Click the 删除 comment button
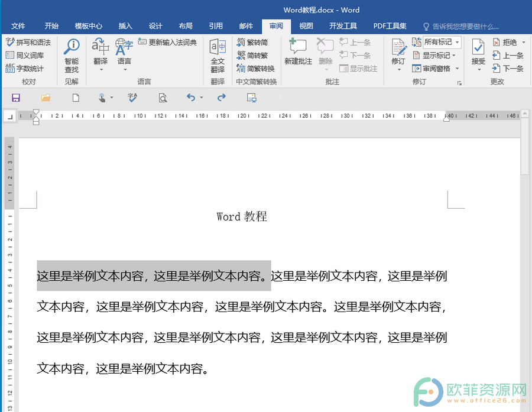 pos(325,51)
